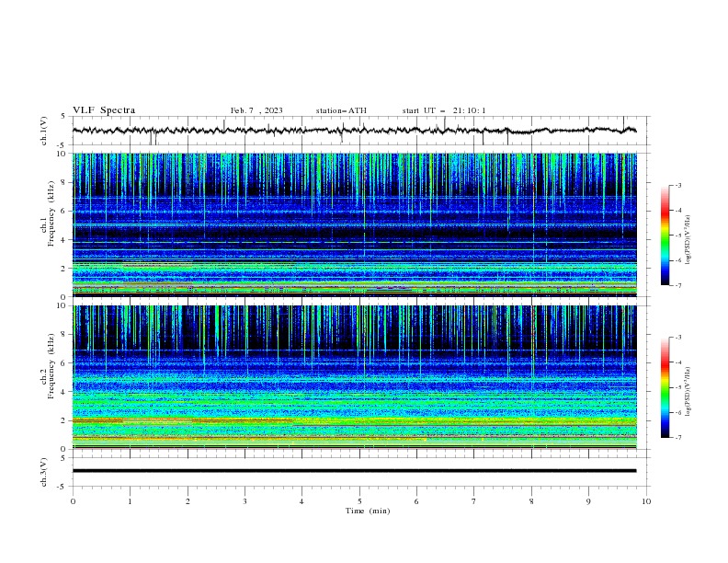
Task: Click the time axis tick label '5'
Action: [x=359, y=501]
